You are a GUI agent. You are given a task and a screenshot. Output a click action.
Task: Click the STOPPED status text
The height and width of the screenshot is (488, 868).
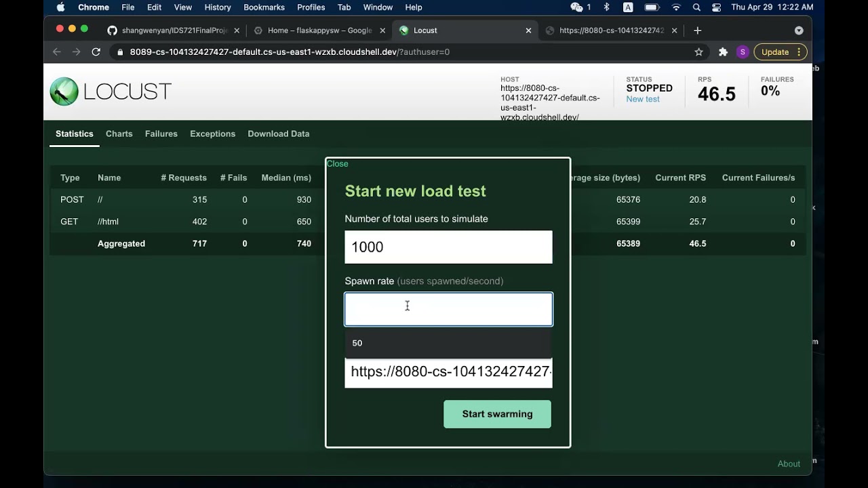point(650,89)
